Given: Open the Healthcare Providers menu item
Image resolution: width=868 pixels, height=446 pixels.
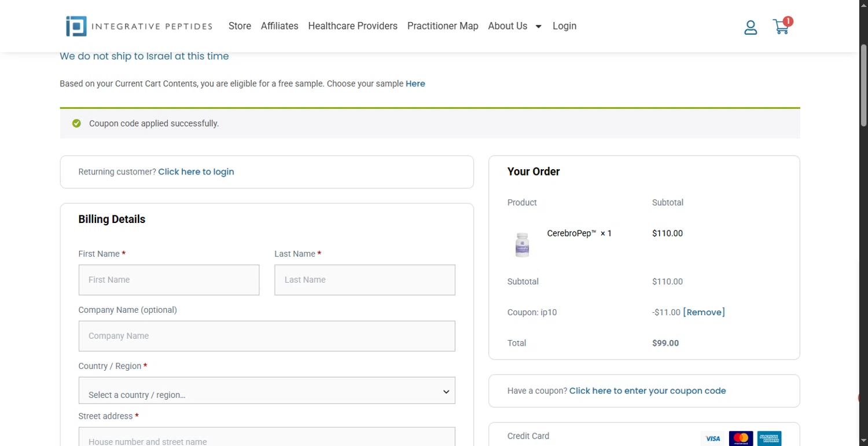Looking at the screenshot, I should [353, 26].
